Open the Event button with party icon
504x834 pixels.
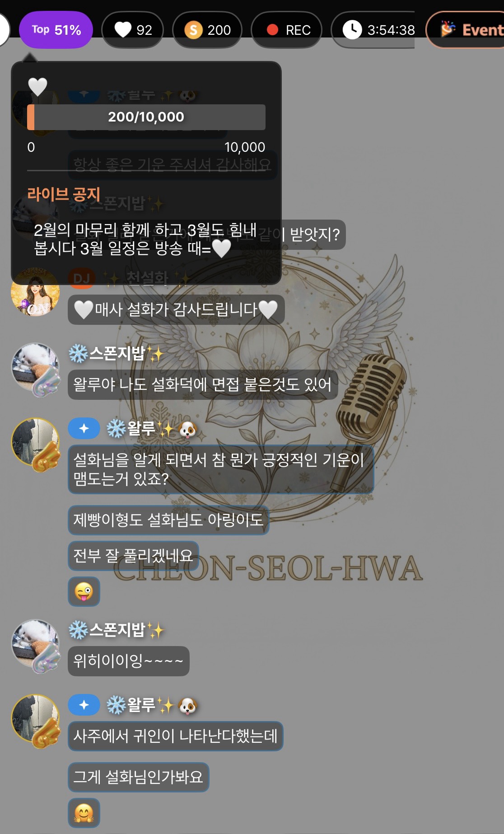click(x=465, y=30)
